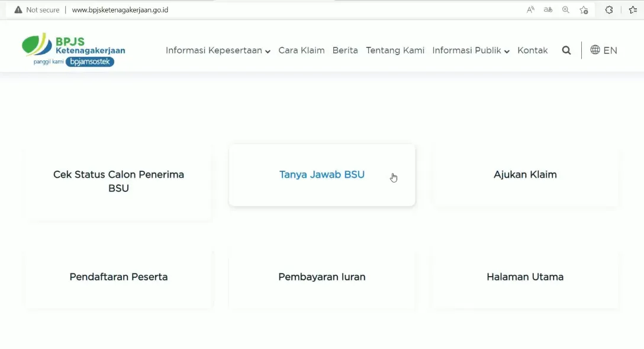Open the Ajukan Klaim card
Viewport: 644px width, 349px height.
click(525, 174)
